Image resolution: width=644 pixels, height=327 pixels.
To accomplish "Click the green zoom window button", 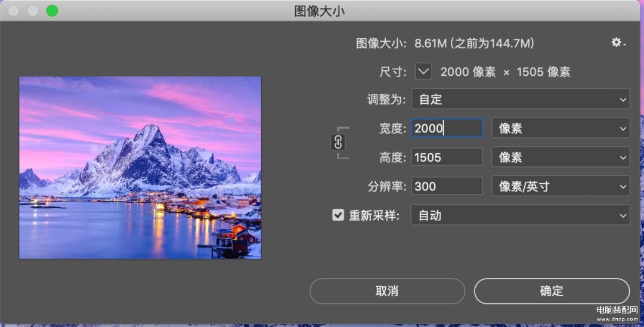I will 52,11.
